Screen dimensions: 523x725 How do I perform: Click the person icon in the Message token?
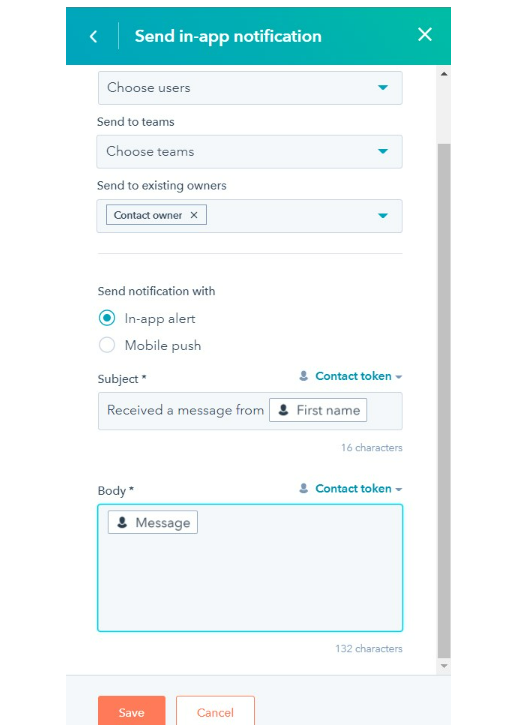coord(122,522)
